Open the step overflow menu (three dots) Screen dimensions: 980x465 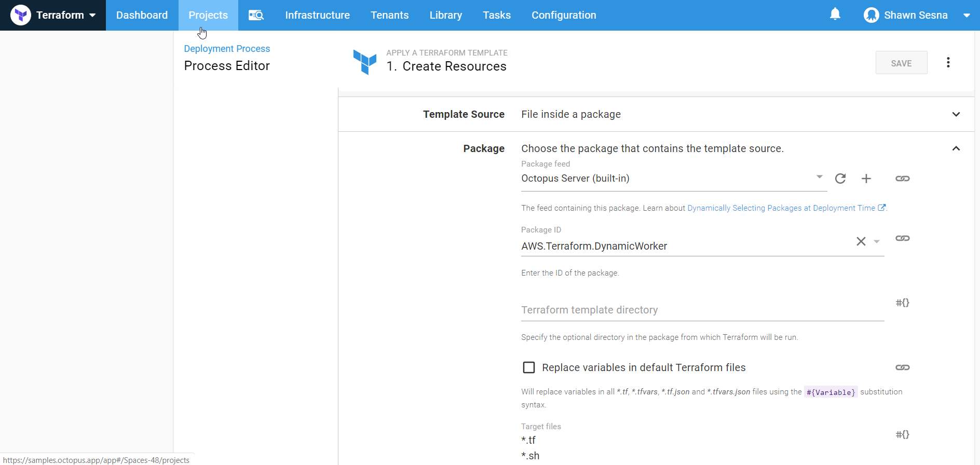pos(948,63)
